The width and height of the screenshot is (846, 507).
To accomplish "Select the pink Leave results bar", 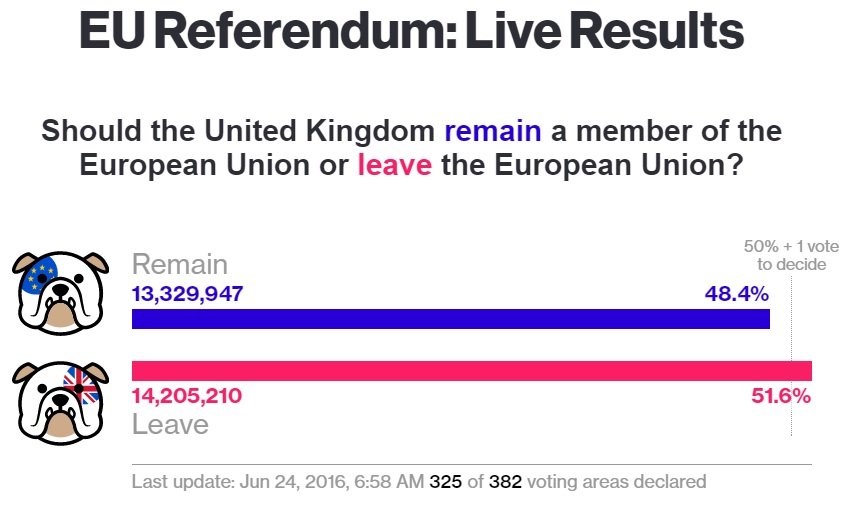I will (471, 371).
